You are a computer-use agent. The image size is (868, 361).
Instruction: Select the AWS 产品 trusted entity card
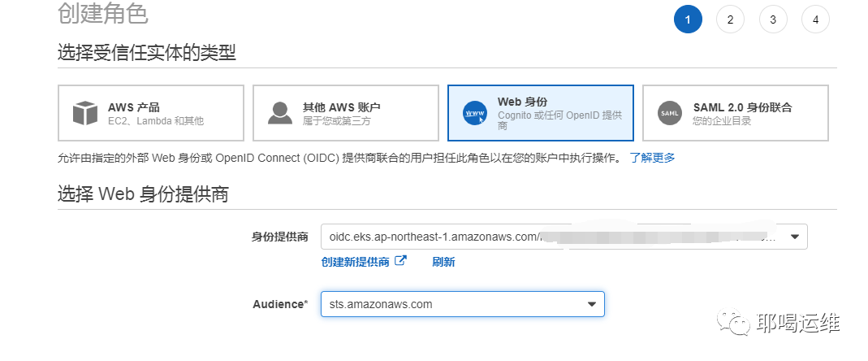coord(151,113)
